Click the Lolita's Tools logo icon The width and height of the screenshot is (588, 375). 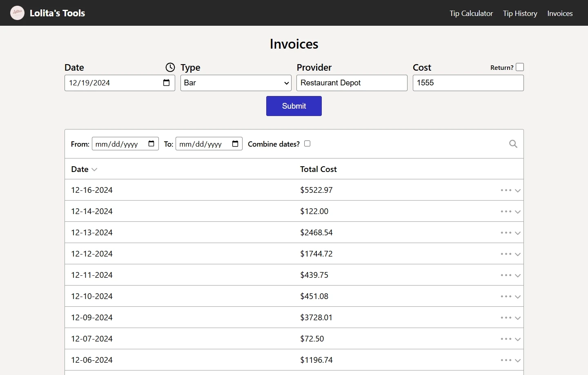[17, 13]
